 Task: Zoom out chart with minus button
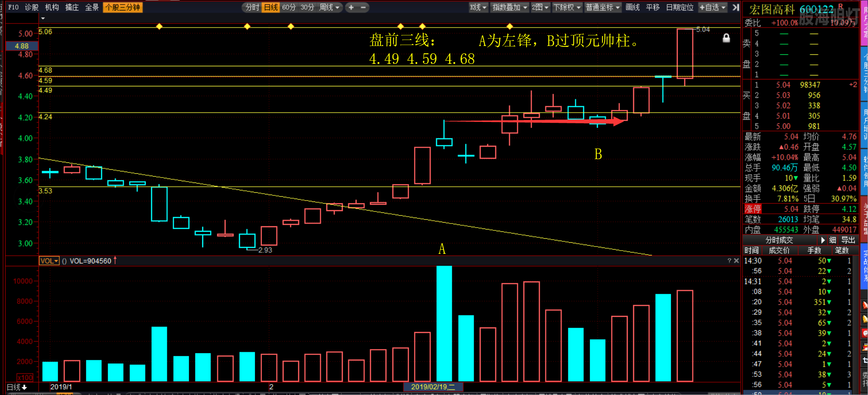click(363, 7)
